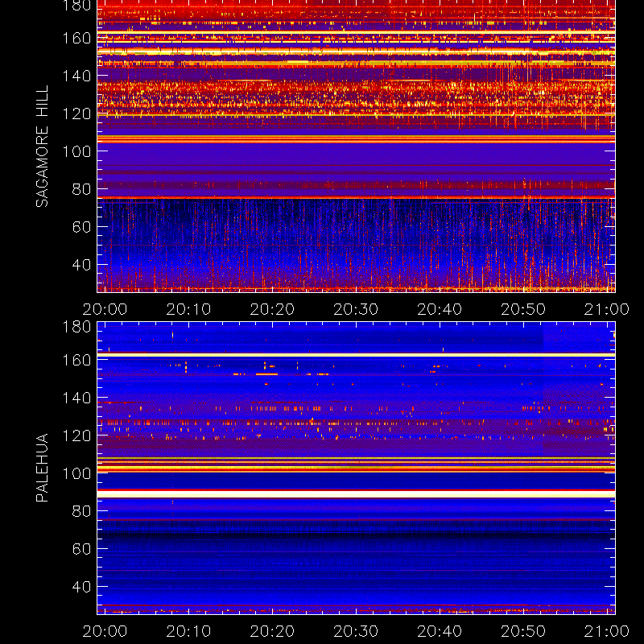Click 20:30 time label under Palehua plot
Screen dimensions: 644x644
point(356,631)
